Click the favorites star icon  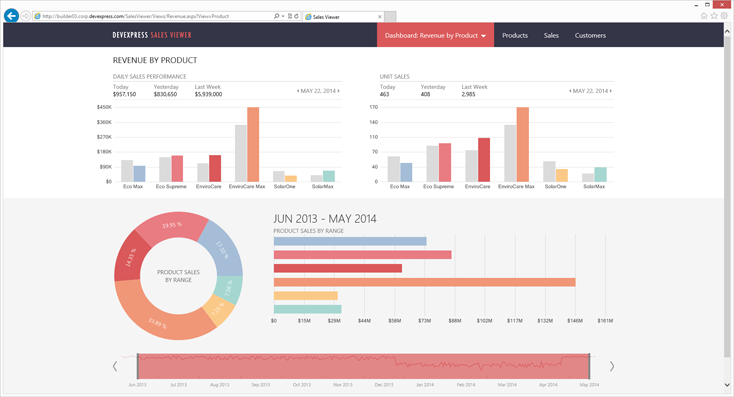[x=714, y=16]
